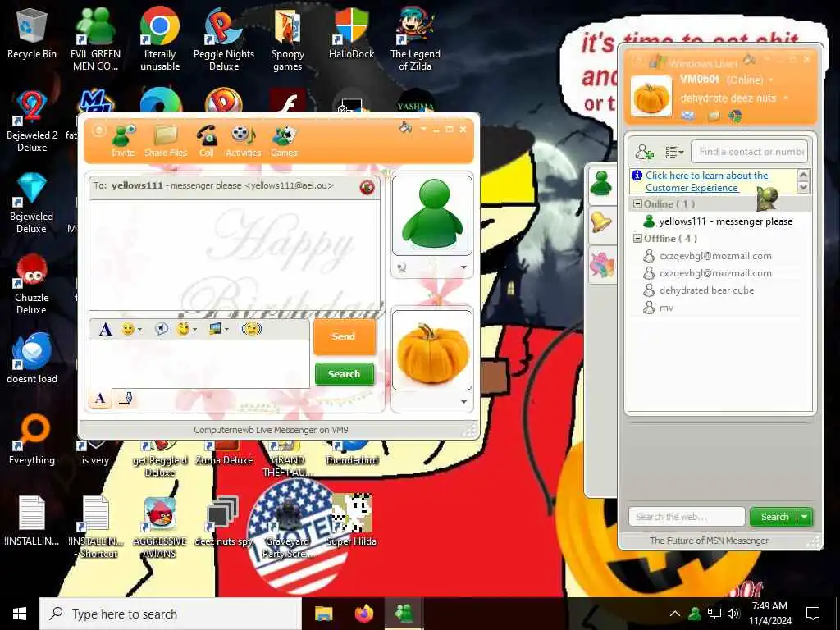Image resolution: width=840 pixels, height=630 pixels.
Task: Click pumpkin profile picture in main Messenger
Action: (651, 96)
